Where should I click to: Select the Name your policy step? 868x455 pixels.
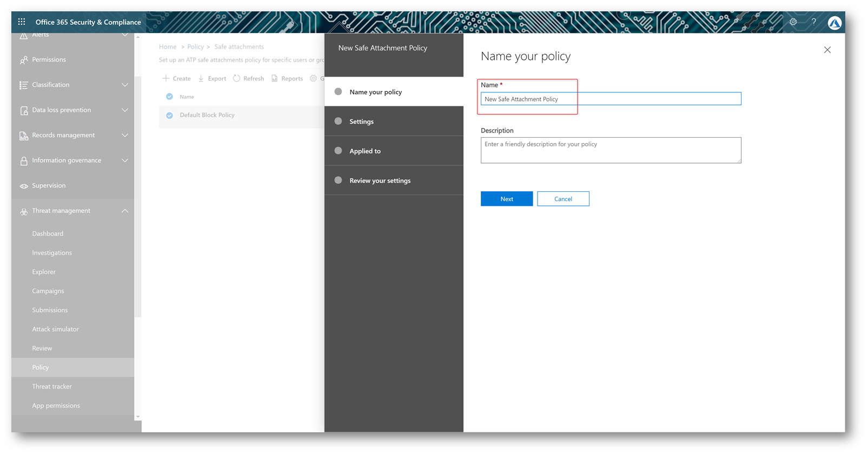coord(394,92)
